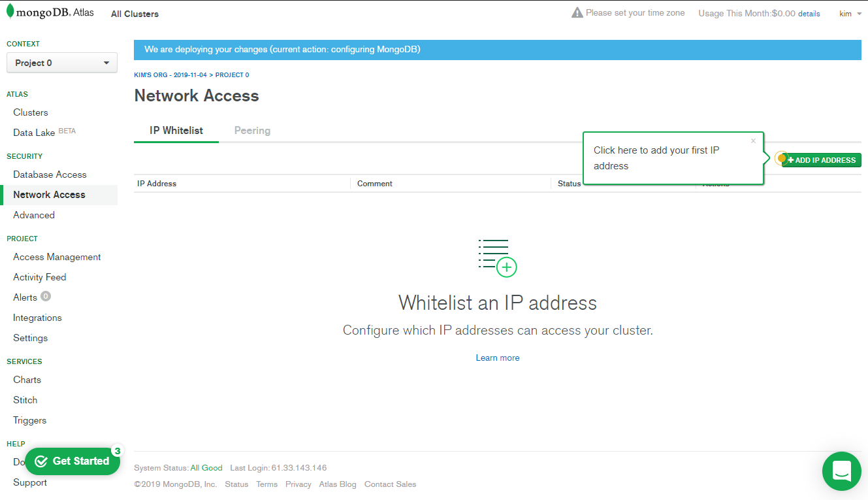Open the Intercom chat bubble icon

click(x=842, y=471)
